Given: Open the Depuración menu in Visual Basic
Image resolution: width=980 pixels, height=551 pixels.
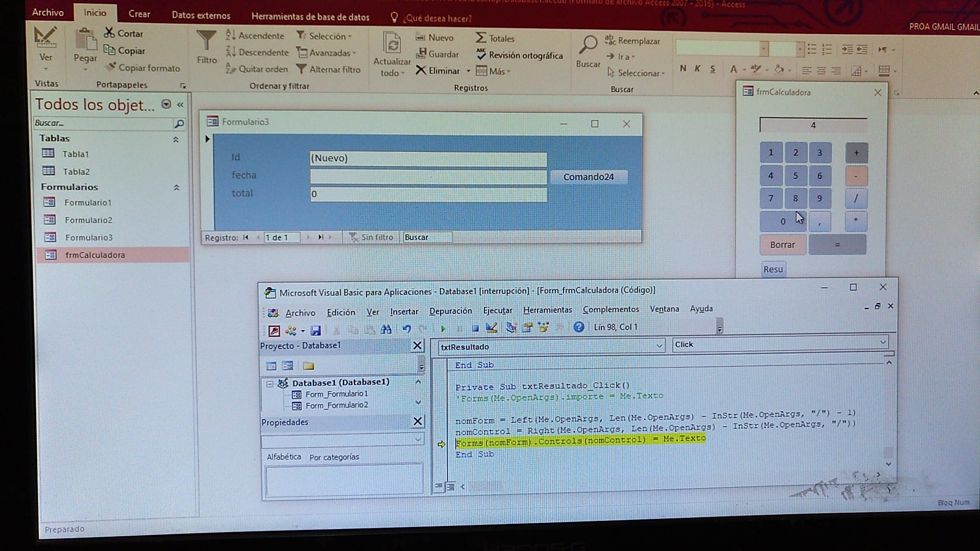Looking at the screenshot, I should [450, 310].
